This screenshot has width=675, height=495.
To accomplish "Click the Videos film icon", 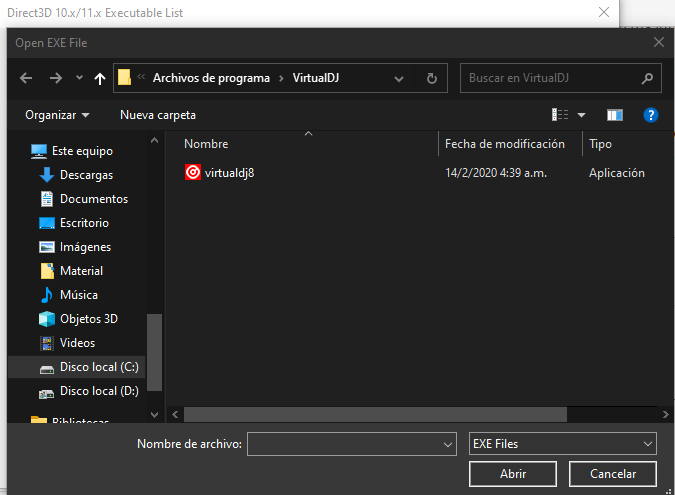I will pos(46,343).
